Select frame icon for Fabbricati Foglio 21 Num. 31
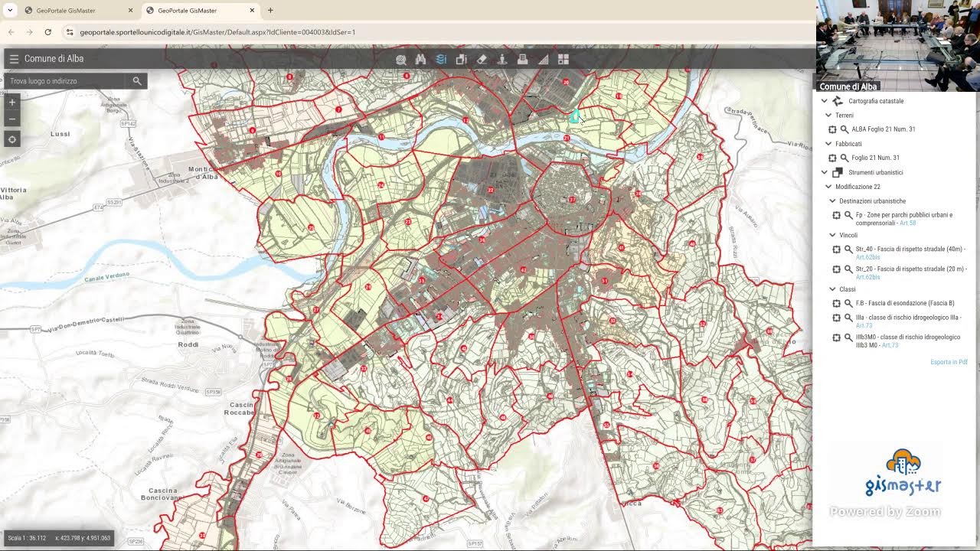The height and width of the screenshot is (551, 980). (832, 158)
